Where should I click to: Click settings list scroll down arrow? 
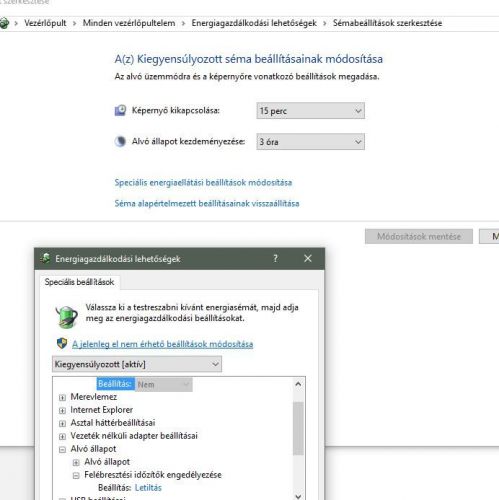pos(298,496)
